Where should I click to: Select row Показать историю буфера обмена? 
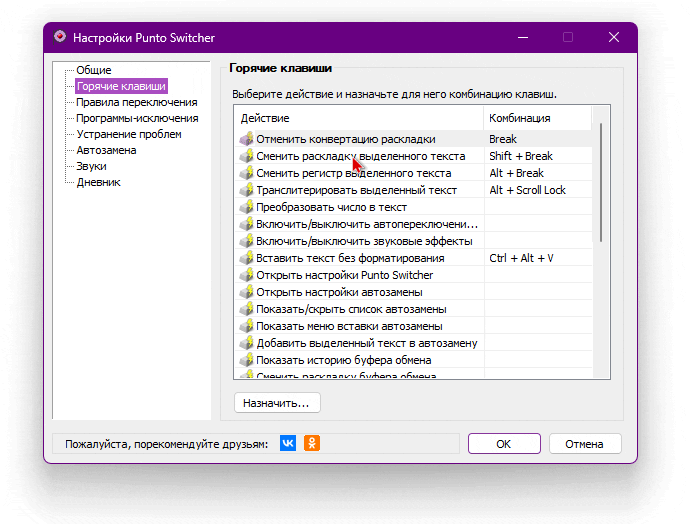[x=414, y=360]
